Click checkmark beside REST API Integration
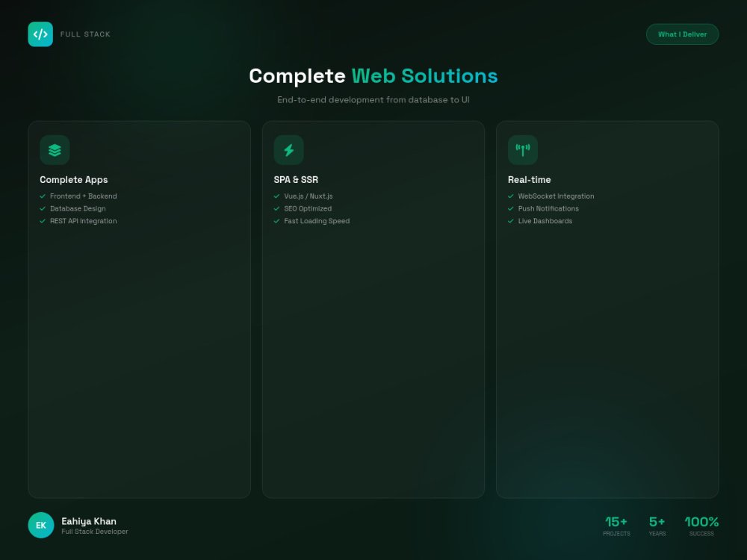 coord(43,221)
